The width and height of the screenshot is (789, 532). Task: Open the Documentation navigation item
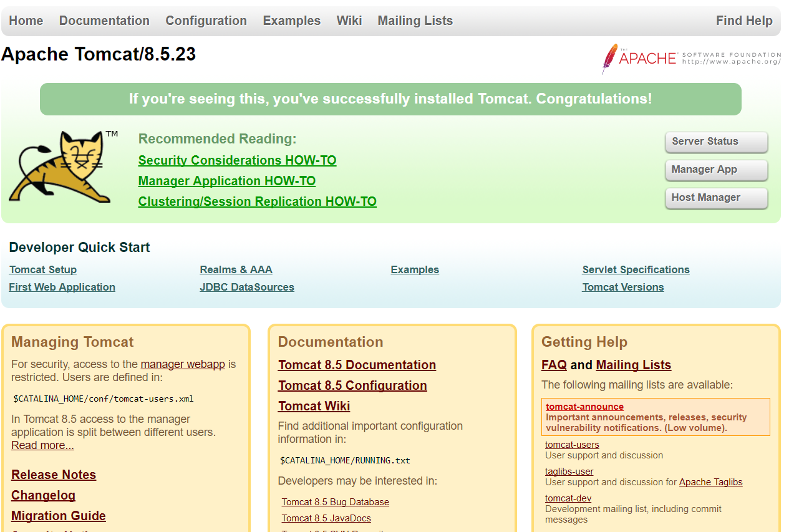[x=104, y=21]
